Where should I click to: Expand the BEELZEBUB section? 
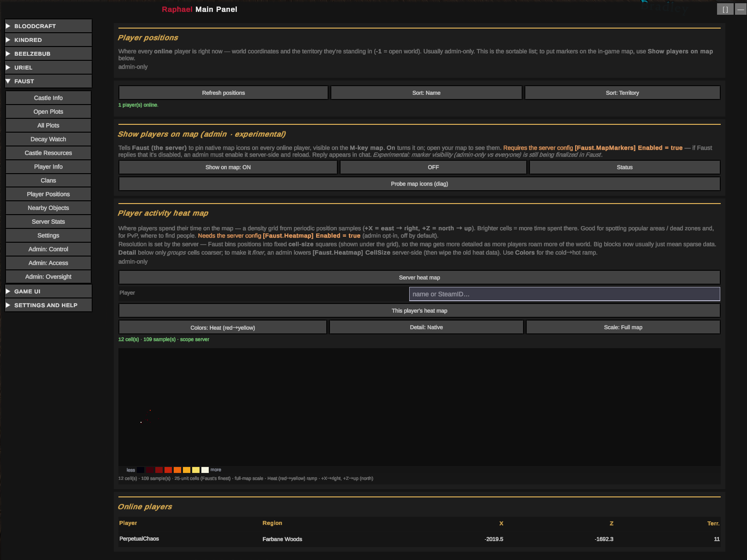click(48, 53)
